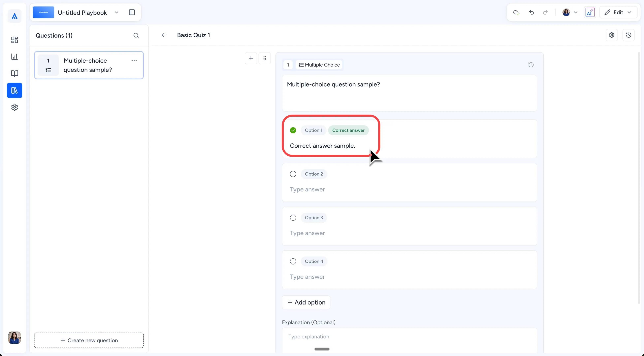Click the app logo icon
Image resolution: width=644 pixels, height=356 pixels.
click(x=14, y=16)
